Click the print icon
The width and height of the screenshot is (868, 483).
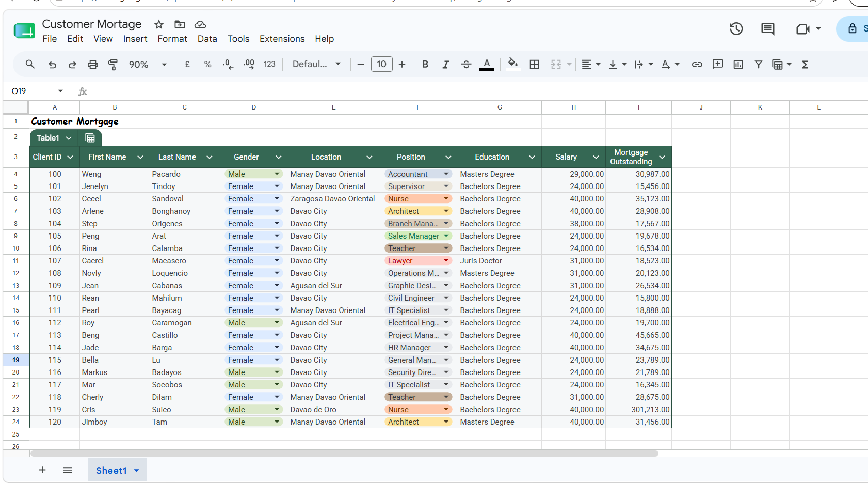coord(93,65)
